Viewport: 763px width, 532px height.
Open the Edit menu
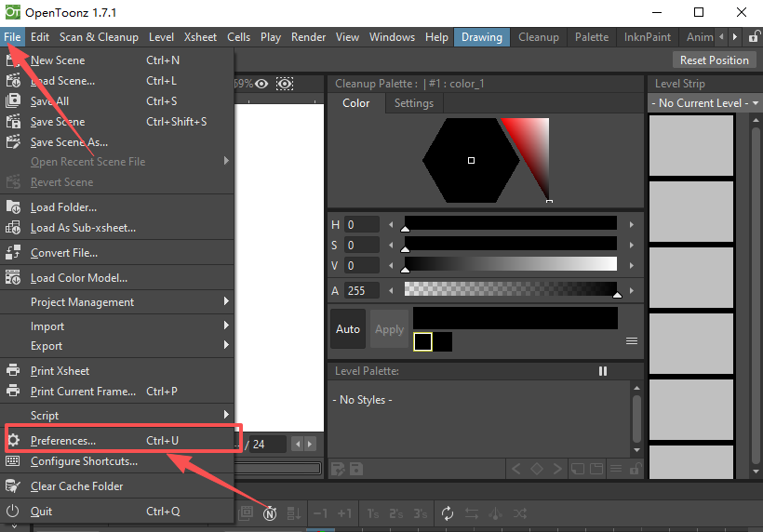(x=40, y=37)
